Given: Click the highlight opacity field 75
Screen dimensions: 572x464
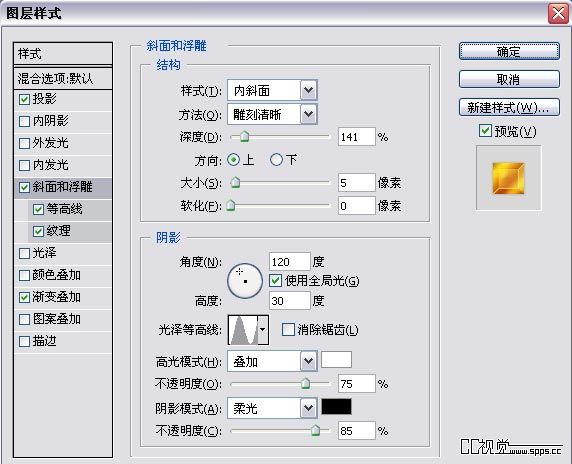Looking at the screenshot, I should tap(356, 384).
